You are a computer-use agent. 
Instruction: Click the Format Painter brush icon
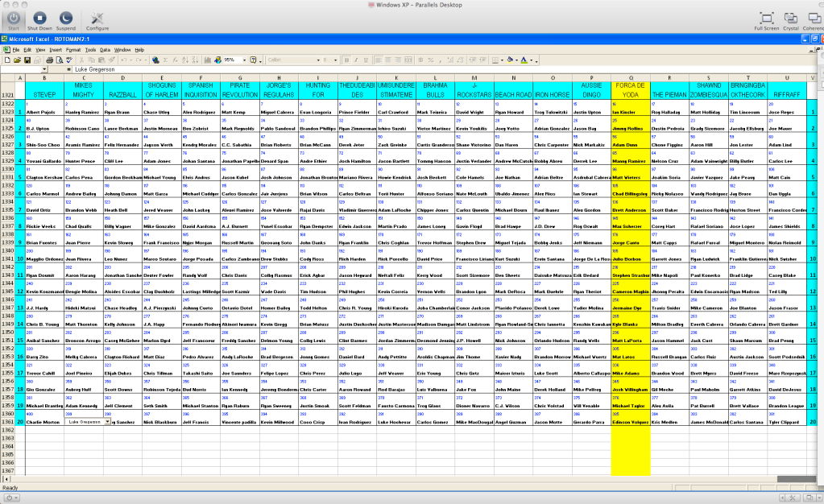[x=111, y=60]
